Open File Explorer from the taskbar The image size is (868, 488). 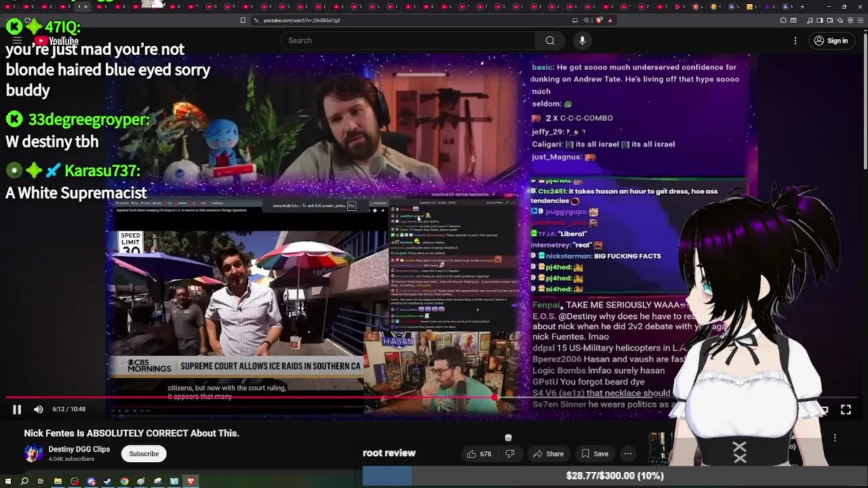58,481
